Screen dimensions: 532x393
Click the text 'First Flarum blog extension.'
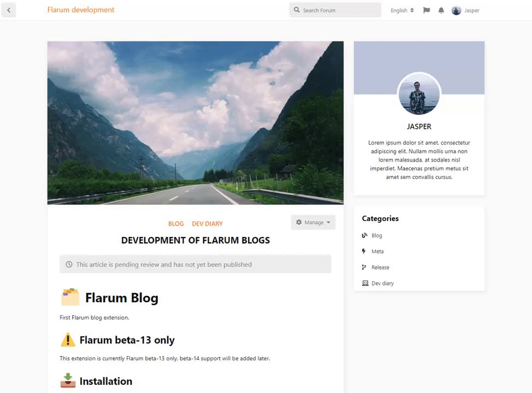tap(94, 318)
